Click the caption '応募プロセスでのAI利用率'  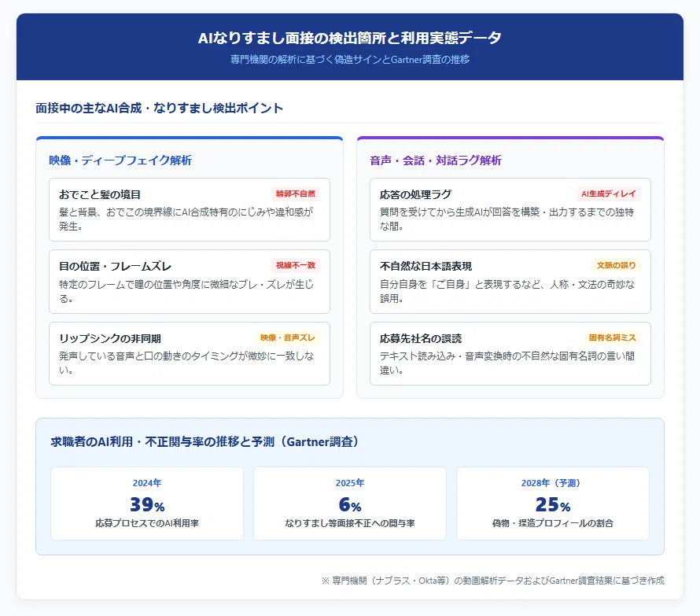(x=147, y=523)
